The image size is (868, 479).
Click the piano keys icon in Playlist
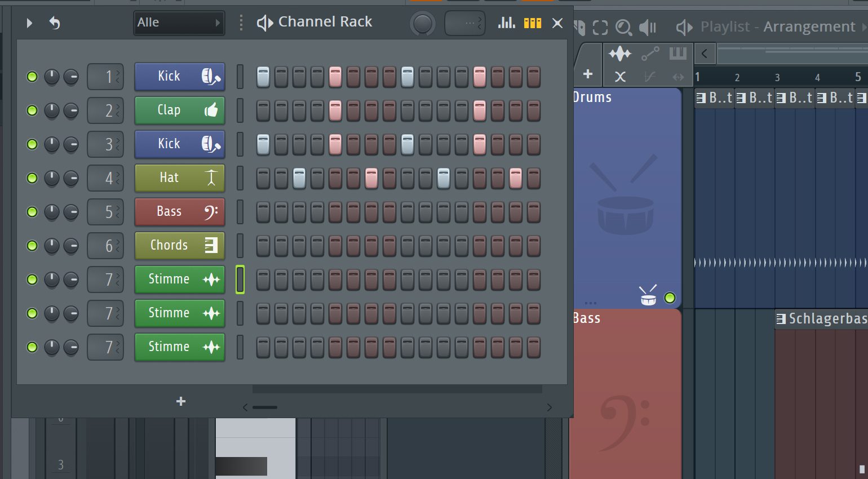pyautogui.click(x=677, y=54)
